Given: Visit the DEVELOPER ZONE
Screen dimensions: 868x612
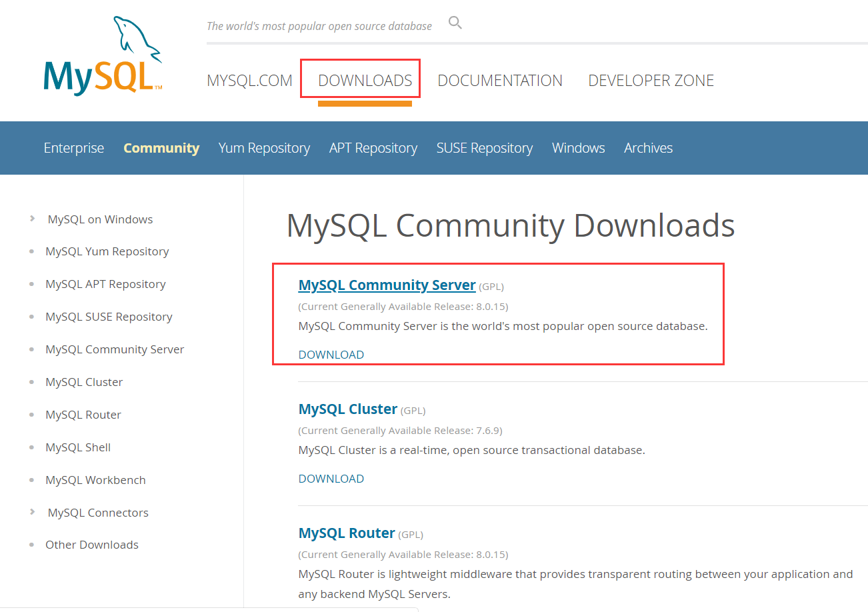Looking at the screenshot, I should [651, 79].
